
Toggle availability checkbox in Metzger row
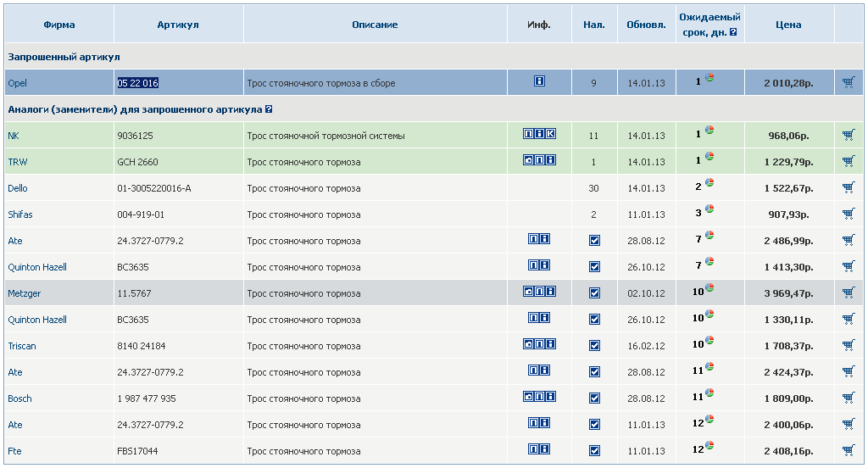pyautogui.click(x=594, y=293)
